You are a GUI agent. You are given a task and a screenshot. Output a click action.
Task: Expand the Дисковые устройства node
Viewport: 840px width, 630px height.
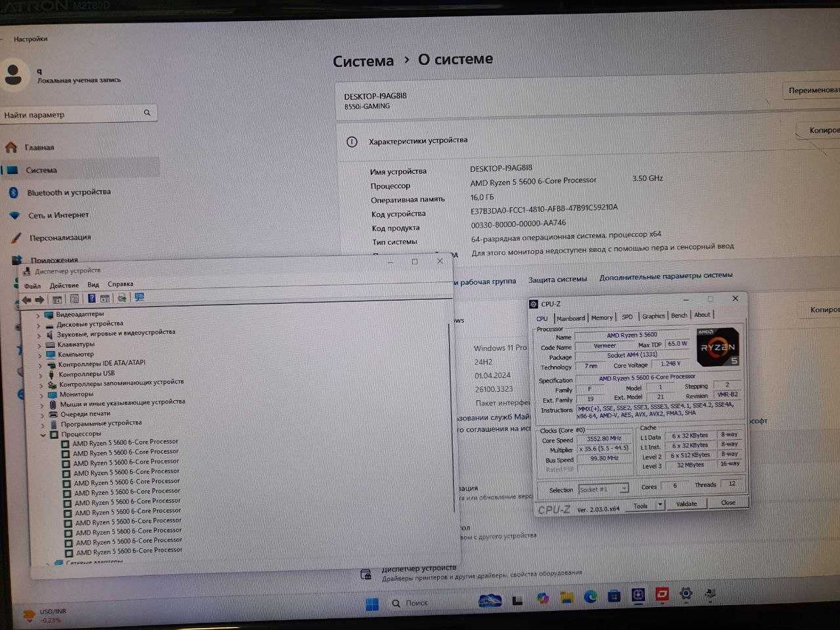[x=38, y=325]
